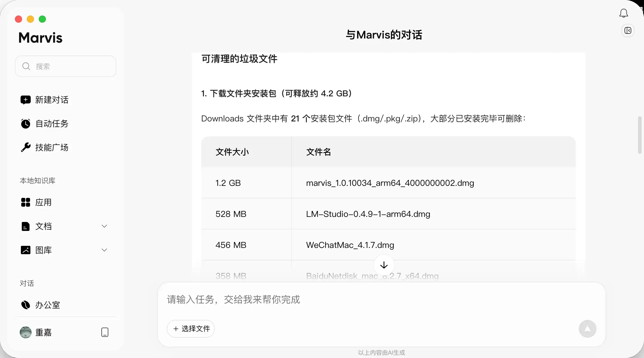Click the user avatar for 重嘉
Image resolution: width=644 pixels, height=358 pixels.
point(26,332)
